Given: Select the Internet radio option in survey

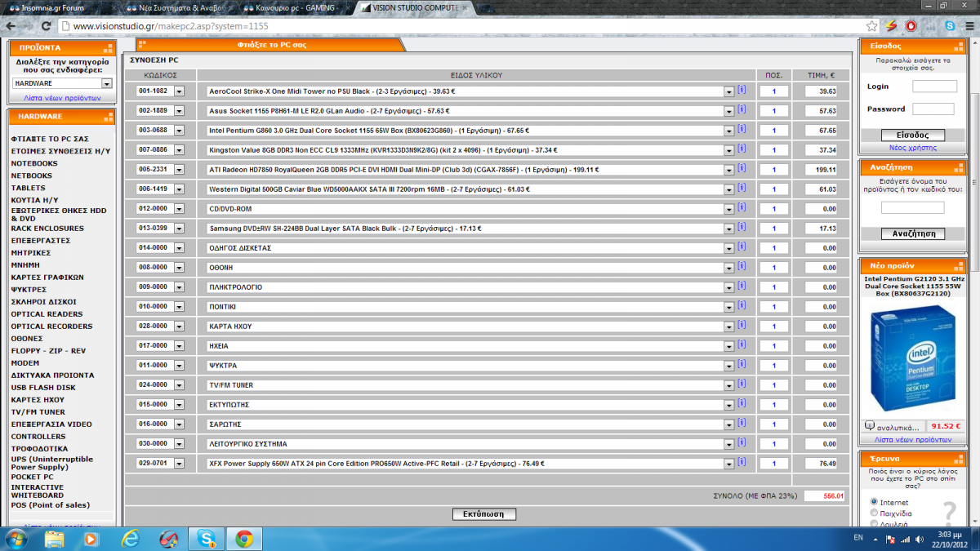Looking at the screenshot, I should 875,502.
